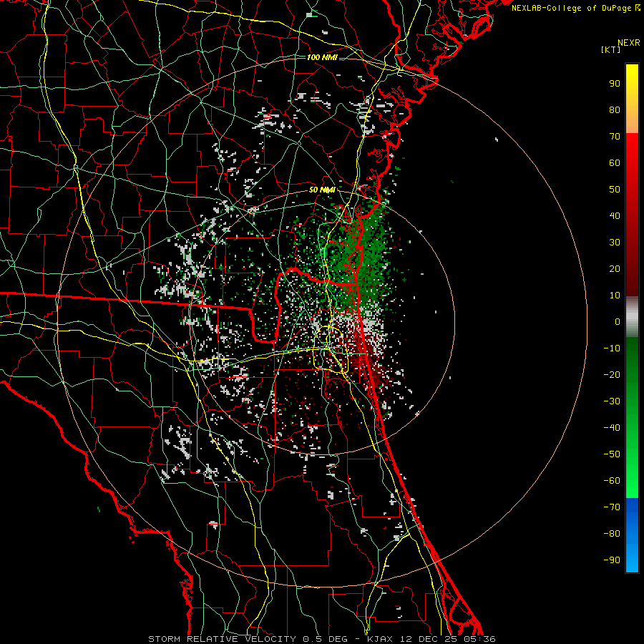Click the 60 knot legend label

tap(615, 162)
